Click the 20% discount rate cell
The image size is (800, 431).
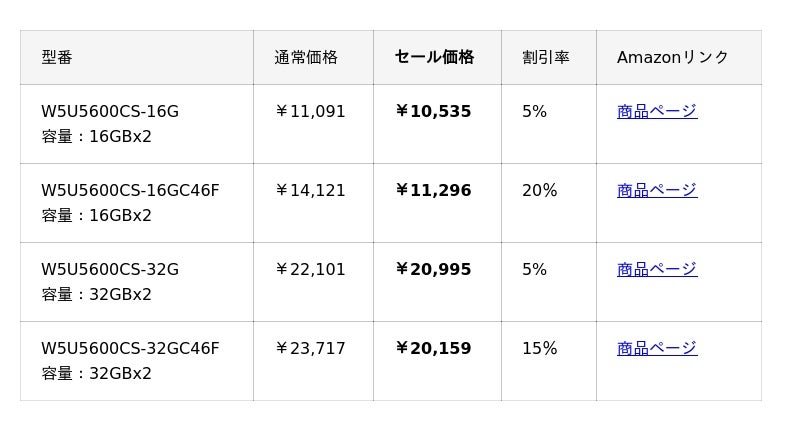(x=539, y=190)
